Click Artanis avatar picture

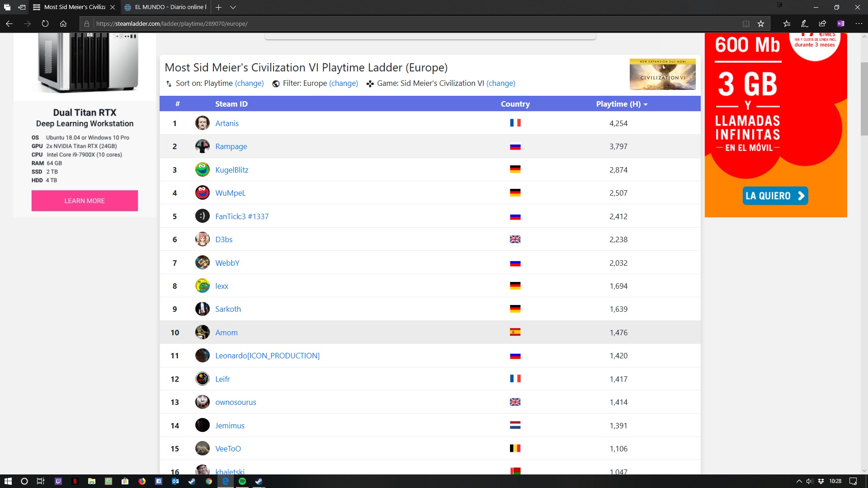tap(202, 123)
